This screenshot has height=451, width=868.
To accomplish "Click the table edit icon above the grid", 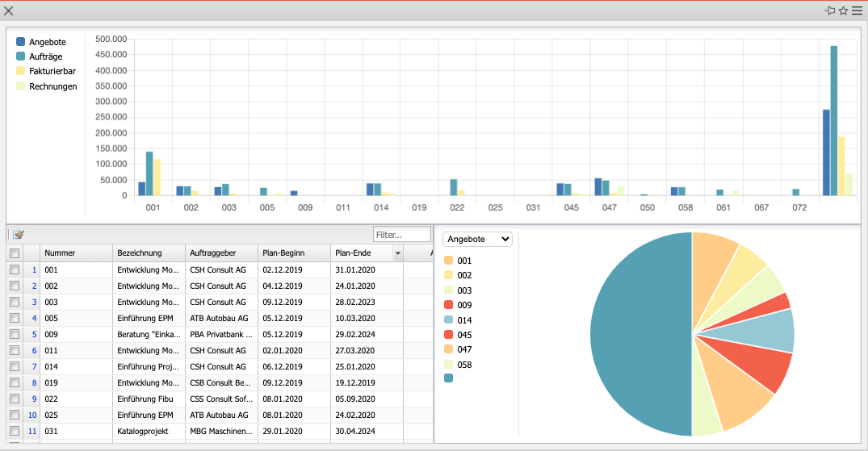I will 19,234.
